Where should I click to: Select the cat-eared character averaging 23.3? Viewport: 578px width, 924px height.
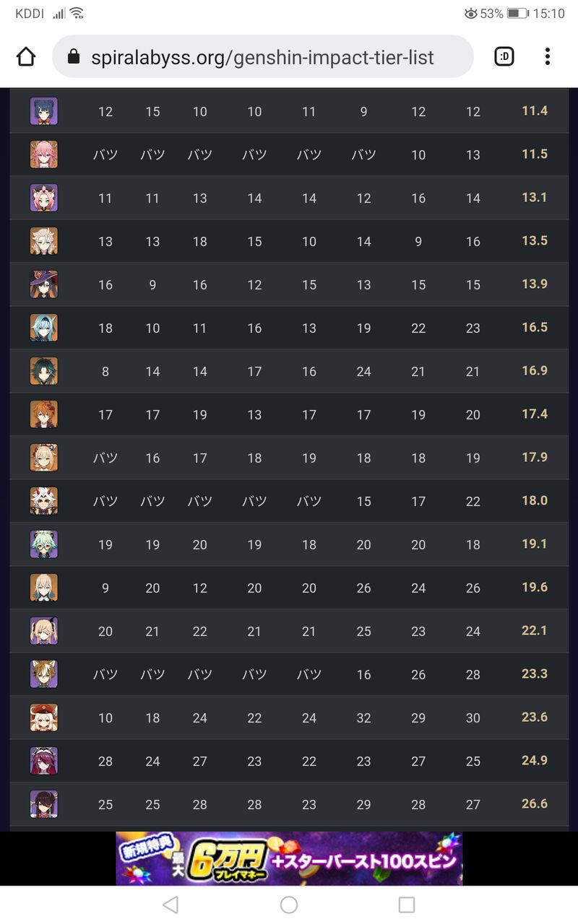pos(44,674)
